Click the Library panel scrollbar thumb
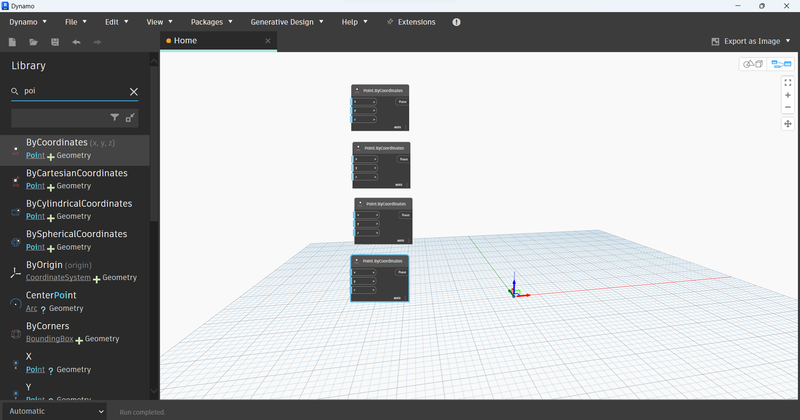The image size is (800, 420). click(154, 143)
